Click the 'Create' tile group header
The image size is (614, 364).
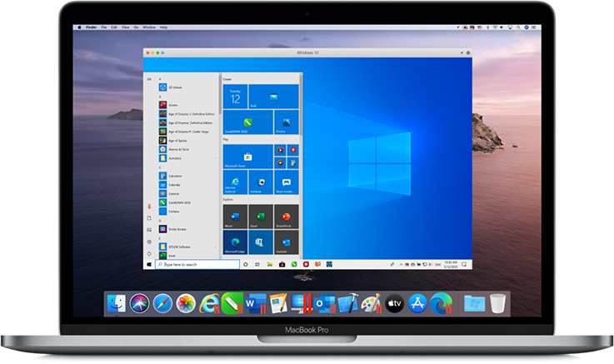pyautogui.click(x=227, y=79)
